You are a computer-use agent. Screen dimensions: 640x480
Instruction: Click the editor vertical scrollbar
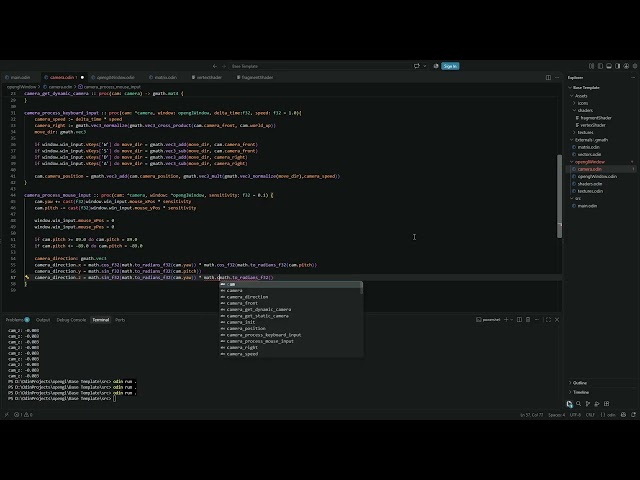pyautogui.click(x=559, y=196)
